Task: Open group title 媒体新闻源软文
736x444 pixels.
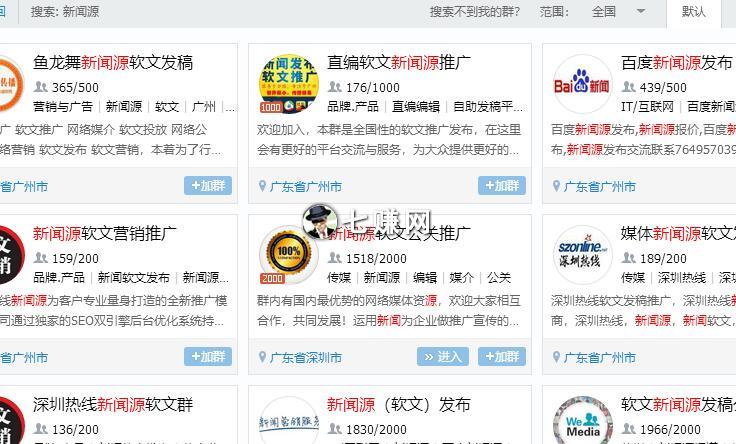Action: tap(678, 233)
